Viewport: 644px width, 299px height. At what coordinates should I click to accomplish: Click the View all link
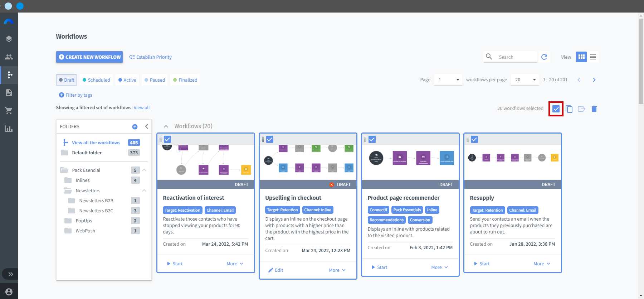(x=142, y=107)
